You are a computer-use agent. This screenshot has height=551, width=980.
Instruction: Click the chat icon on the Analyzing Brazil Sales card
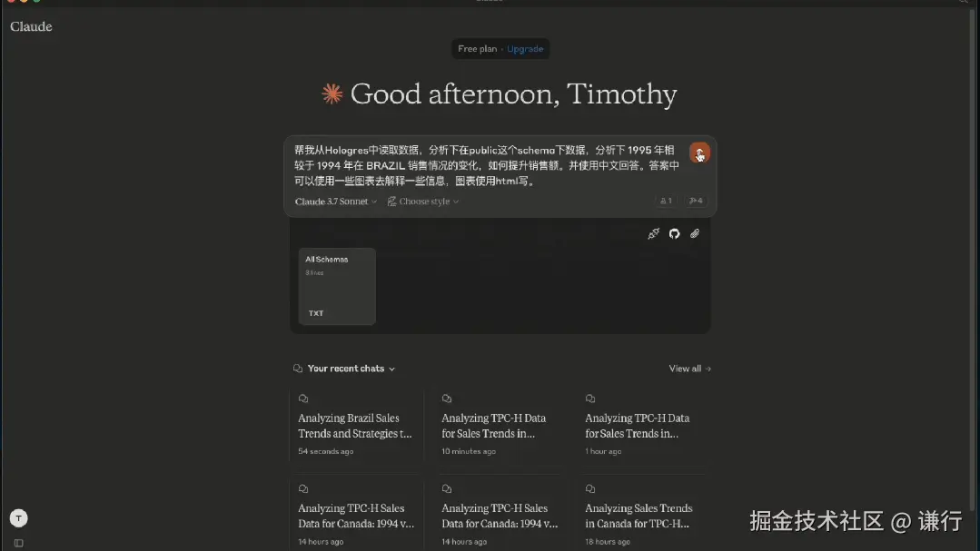(303, 398)
